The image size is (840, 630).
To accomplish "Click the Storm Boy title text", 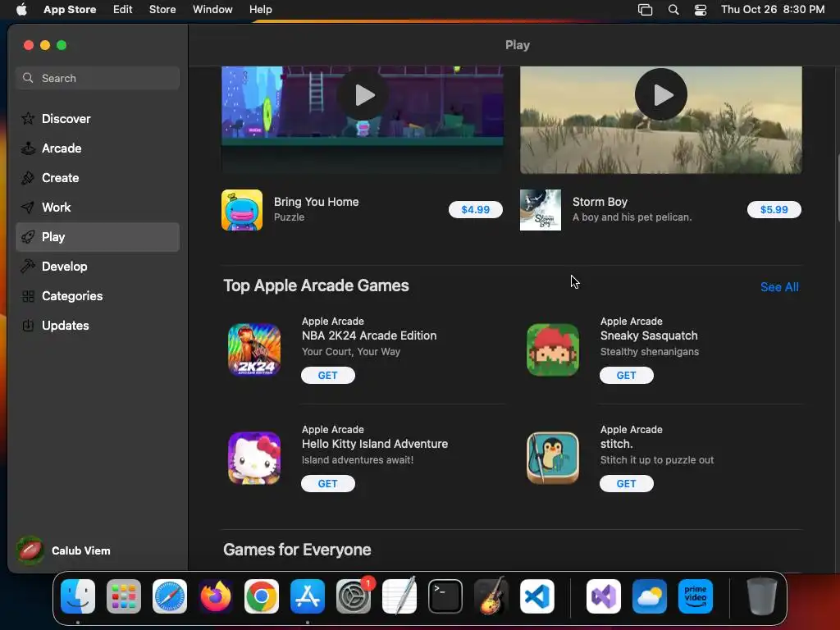I will pos(600,202).
